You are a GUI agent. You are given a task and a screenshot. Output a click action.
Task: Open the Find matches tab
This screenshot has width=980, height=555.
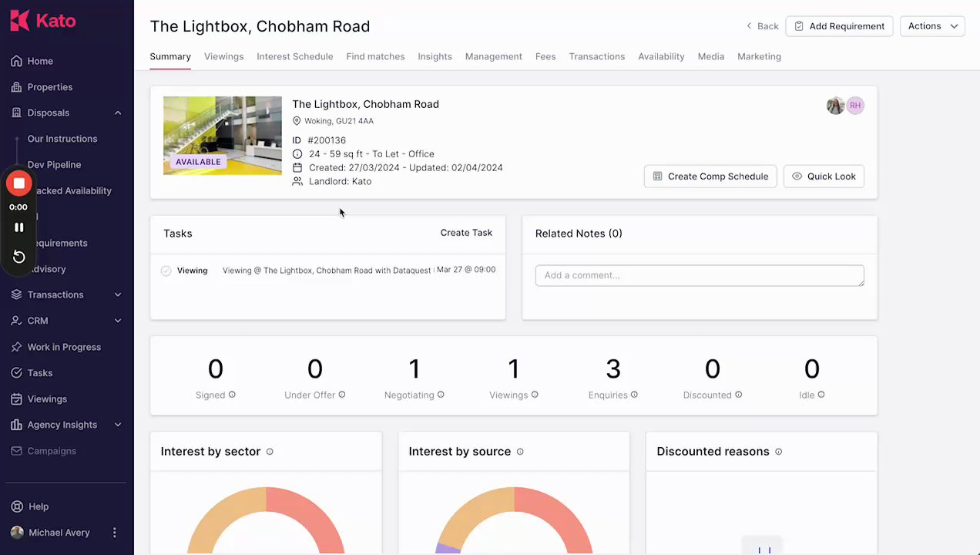375,56
